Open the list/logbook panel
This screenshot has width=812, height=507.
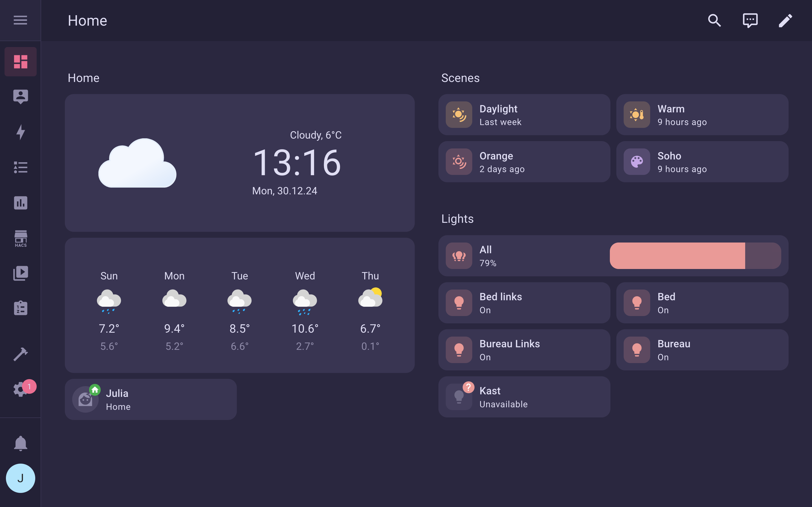pyautogui.click(x=21, y=168)
